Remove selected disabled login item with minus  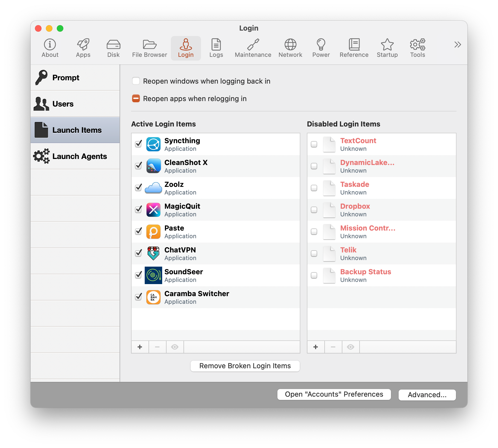click(x=333, y=347)
